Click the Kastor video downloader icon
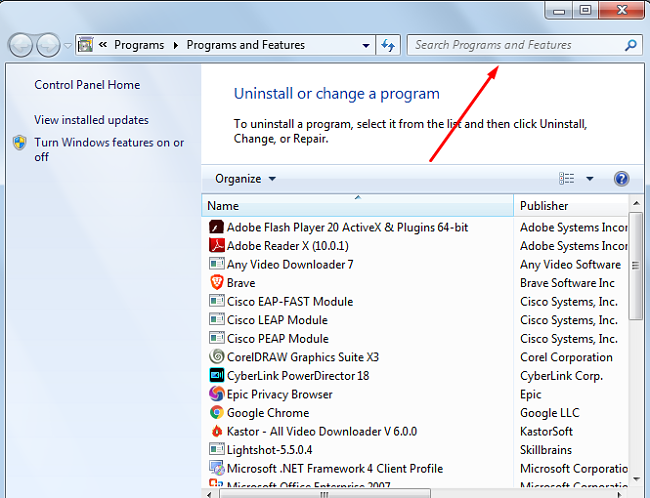650x498 pixels. pos(216,431)
